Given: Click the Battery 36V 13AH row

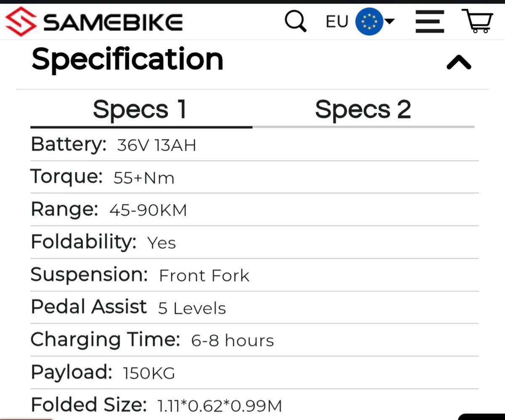Looking at the screenshot, I should 114,145.
